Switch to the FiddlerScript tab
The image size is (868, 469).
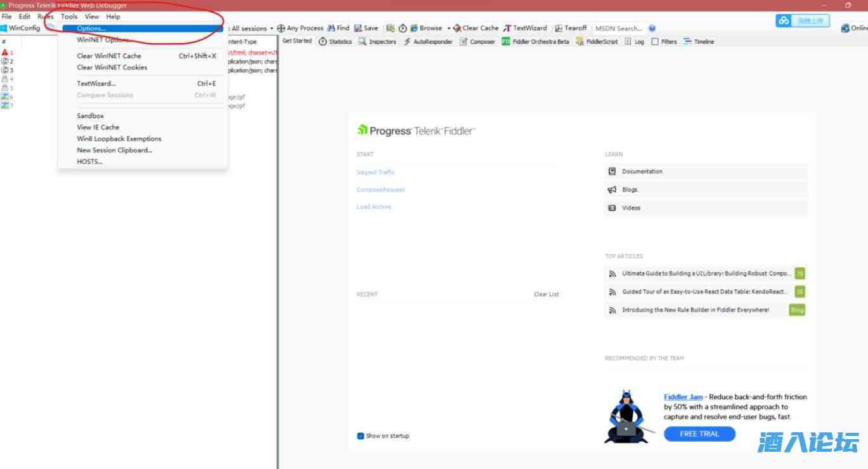(597, 42)
